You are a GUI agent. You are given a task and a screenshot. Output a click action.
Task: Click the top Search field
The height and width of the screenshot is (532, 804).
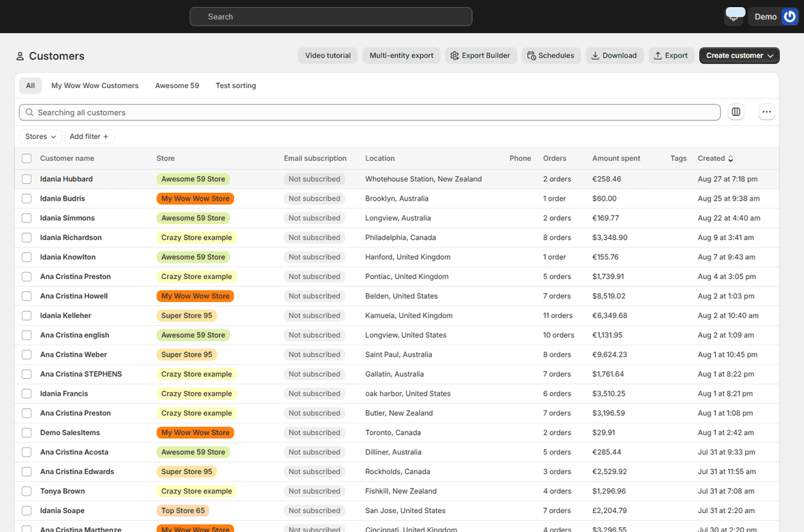coord(331,16)
